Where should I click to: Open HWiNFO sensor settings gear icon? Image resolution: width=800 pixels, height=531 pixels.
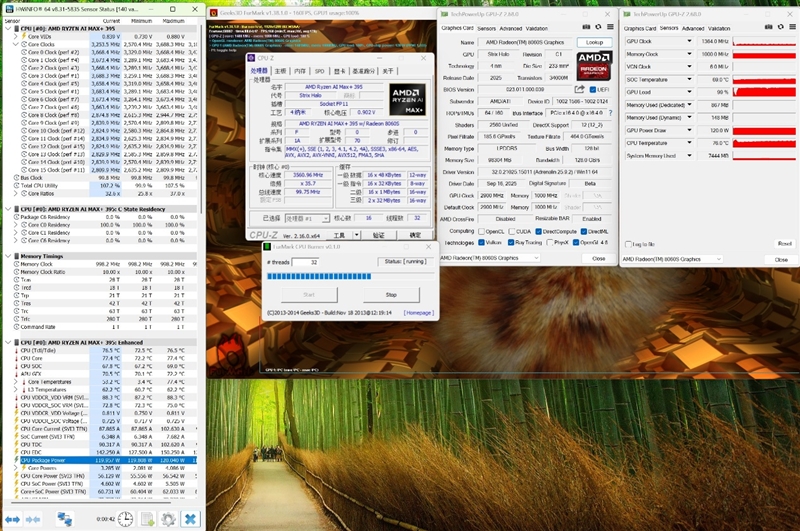point(169,519)
